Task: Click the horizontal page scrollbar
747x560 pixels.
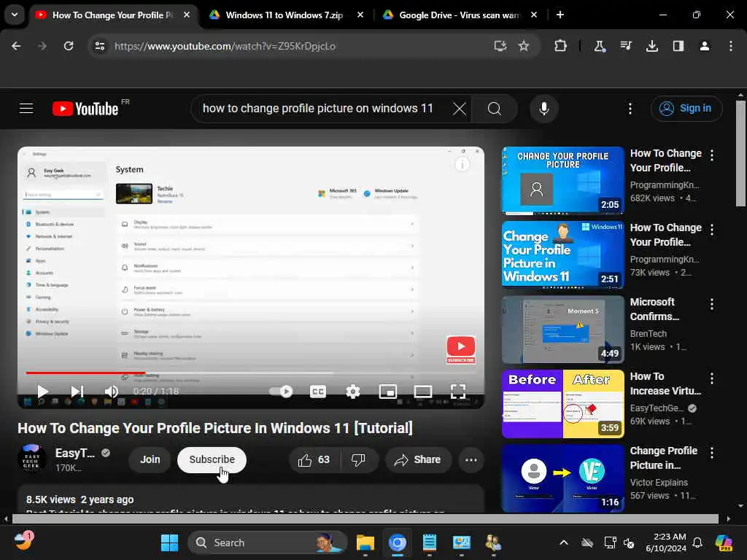Action: tap(365, 518)
